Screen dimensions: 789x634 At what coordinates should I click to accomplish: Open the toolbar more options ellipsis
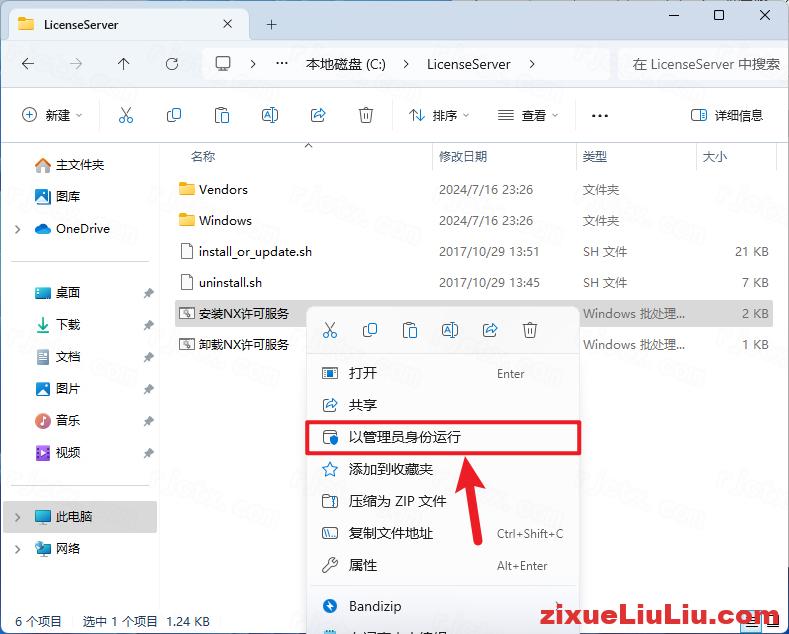(600, 115)
